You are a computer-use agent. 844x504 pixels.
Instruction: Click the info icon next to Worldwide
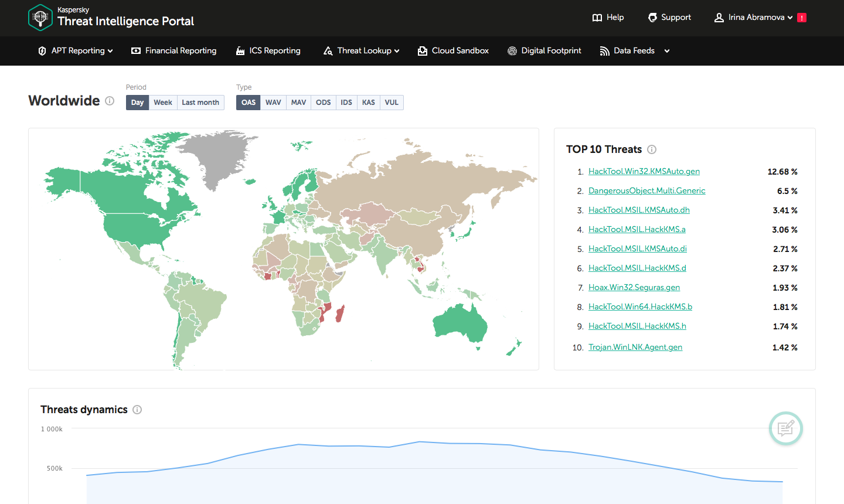pyautogui.click(x=110, y=101)
